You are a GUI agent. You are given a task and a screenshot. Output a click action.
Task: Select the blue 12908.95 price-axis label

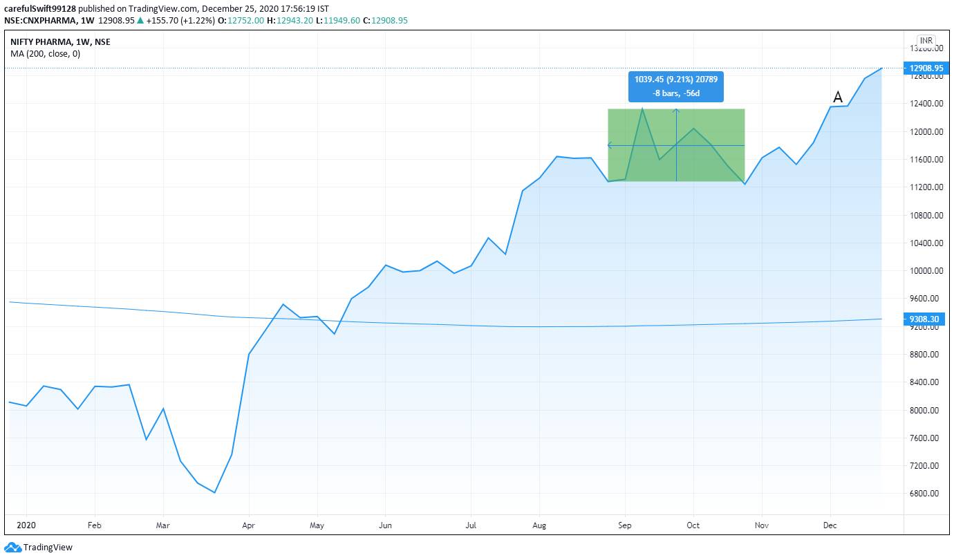(x=926, y=68)
